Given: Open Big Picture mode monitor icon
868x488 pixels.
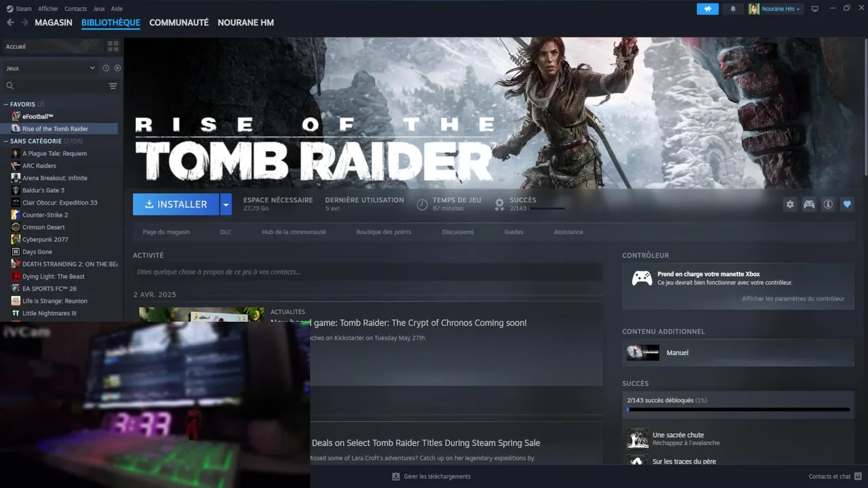Looking at the screenshot, I should click(815, 9).
